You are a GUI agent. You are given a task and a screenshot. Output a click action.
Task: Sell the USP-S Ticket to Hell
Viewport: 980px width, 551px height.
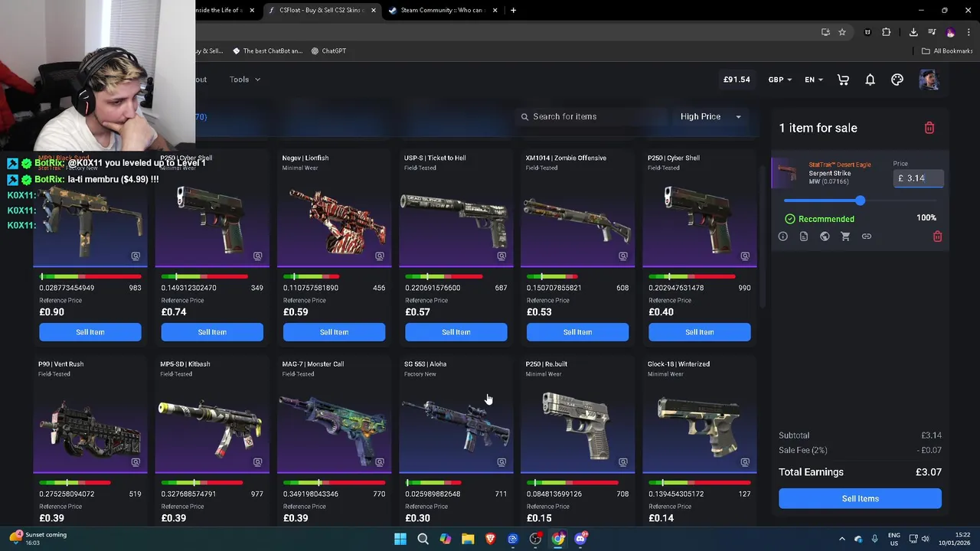pyautogui.click(x=456, y=332)
